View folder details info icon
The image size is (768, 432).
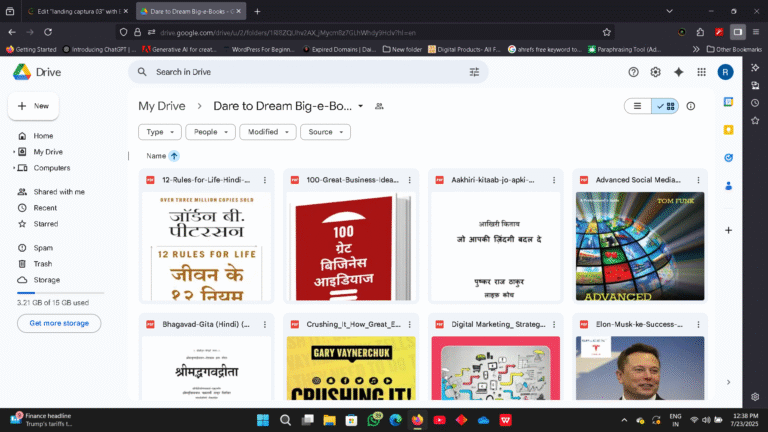tap(691, 106)
